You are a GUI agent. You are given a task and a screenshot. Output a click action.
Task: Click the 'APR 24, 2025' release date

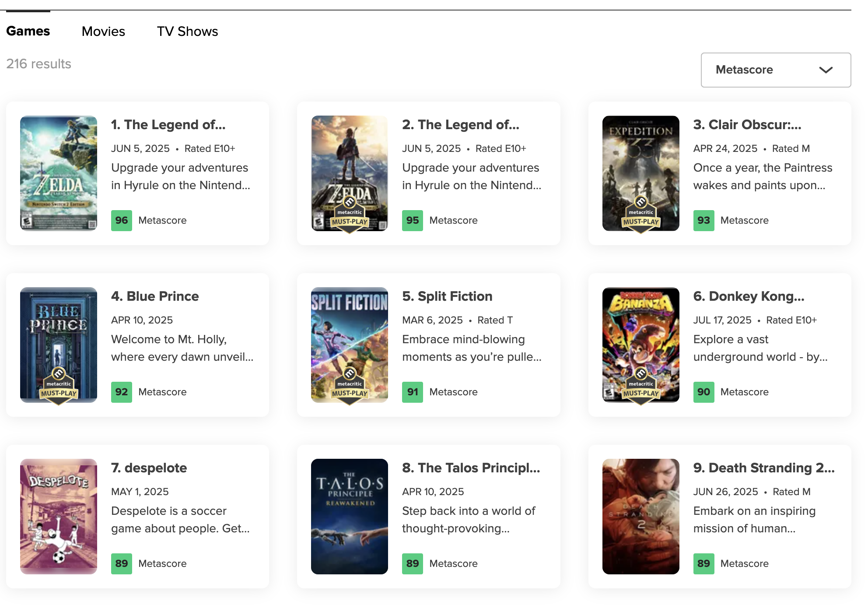(725, 148)
